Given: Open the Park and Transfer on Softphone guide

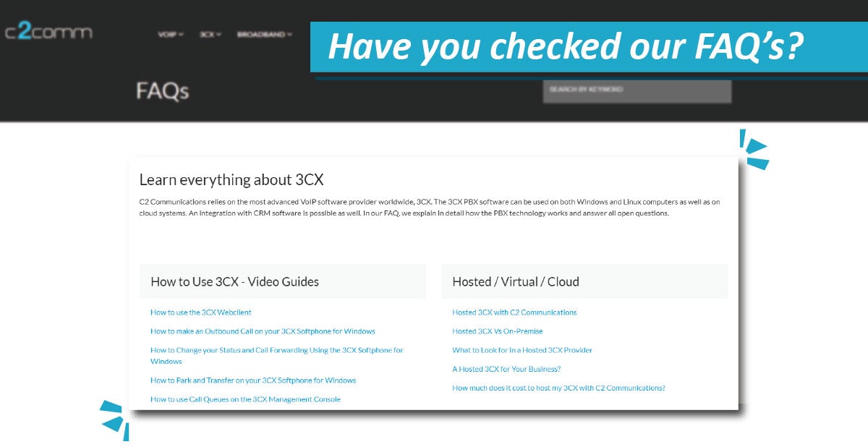Looking at the screenshot, I should tap(253, 380).
